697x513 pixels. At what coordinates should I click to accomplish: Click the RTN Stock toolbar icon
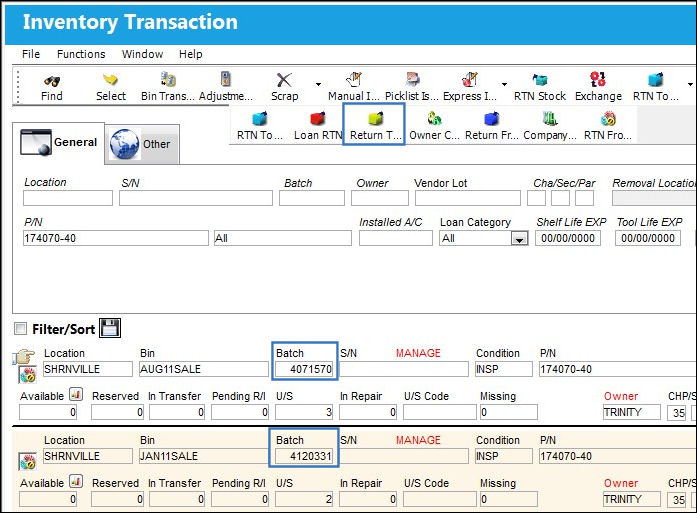[x=540, y=80]
